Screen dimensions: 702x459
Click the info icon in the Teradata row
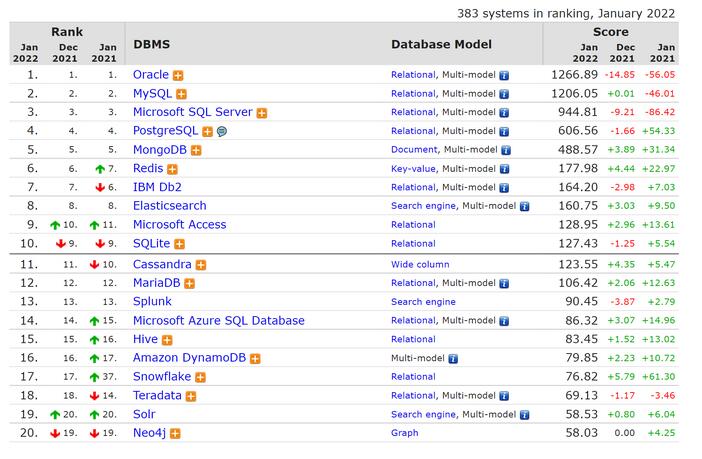pyautogui.click(x=504, y=396)
